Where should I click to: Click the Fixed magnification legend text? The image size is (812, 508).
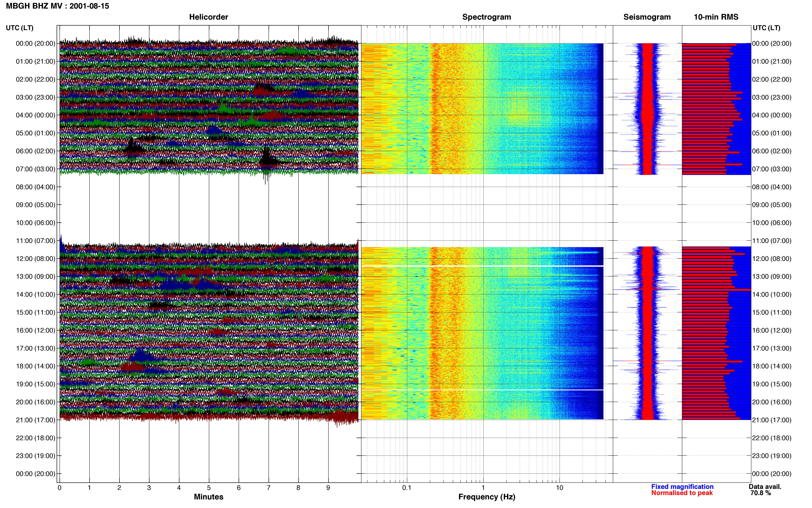[x=682, y=486]
